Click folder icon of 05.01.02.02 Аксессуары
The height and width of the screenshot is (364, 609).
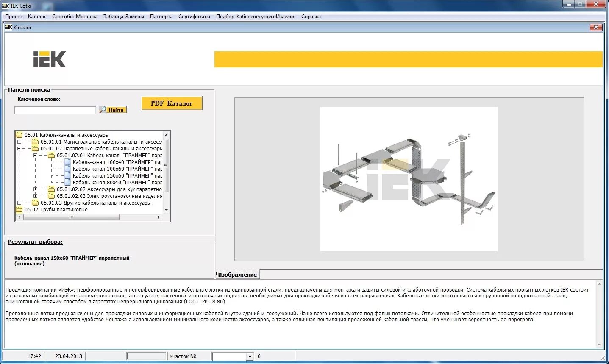pos(51,189)
